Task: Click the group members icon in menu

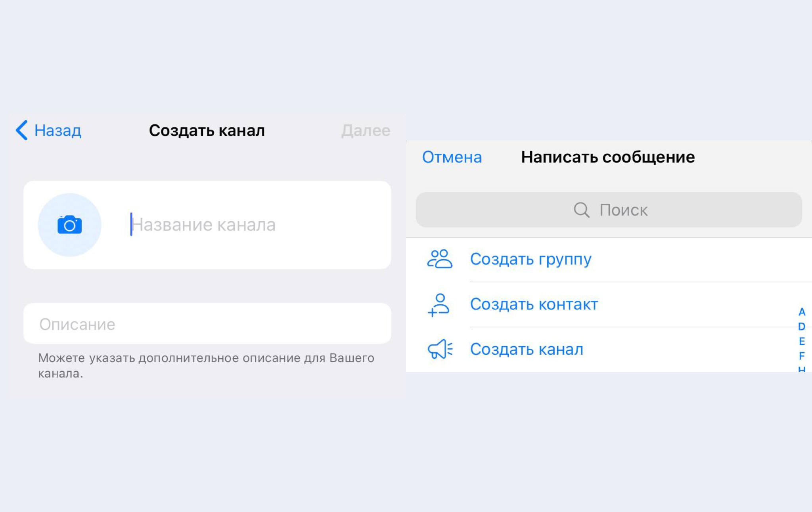Action: pos(439,257)
